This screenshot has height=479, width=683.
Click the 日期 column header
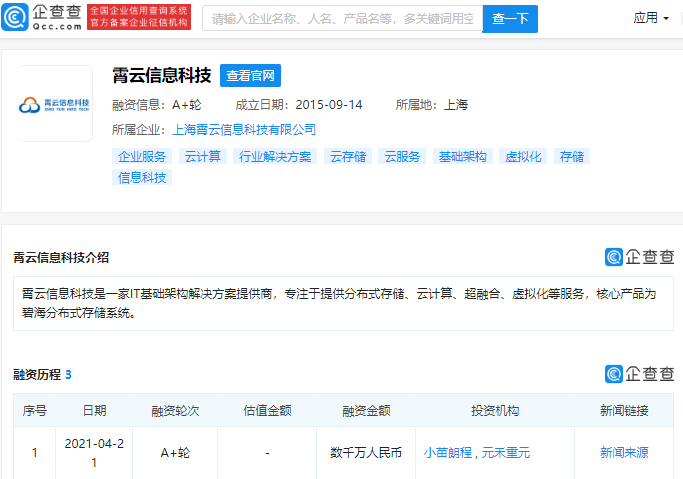point(94,410)
